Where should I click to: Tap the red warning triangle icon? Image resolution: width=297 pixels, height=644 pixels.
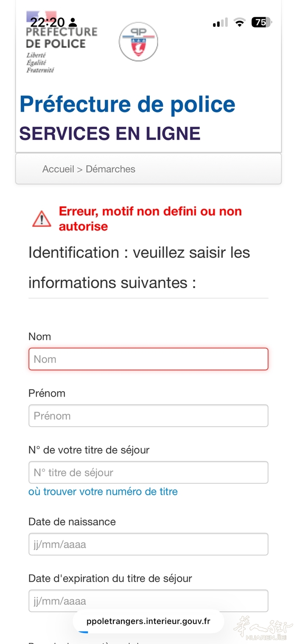click(42, 219)
